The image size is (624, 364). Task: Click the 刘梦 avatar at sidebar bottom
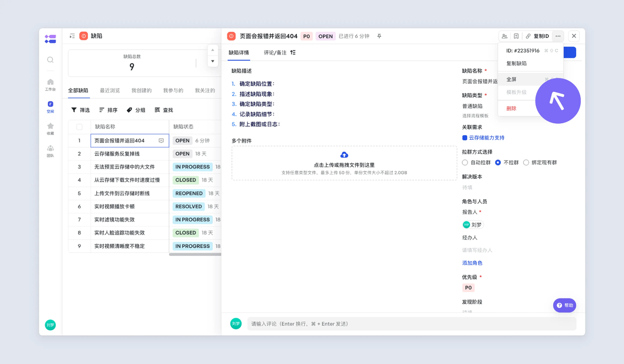point(50,325)
